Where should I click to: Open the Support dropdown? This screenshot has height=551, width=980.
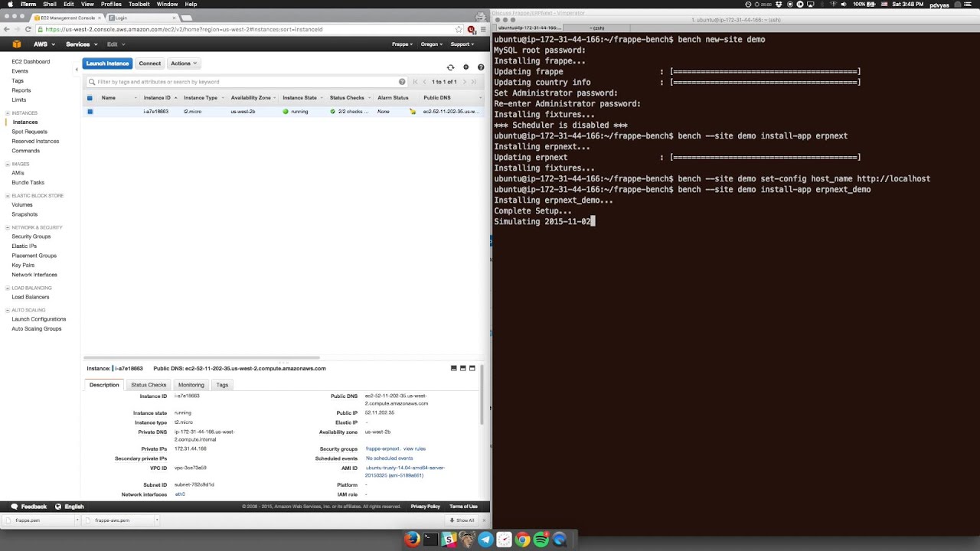[462, 44]
